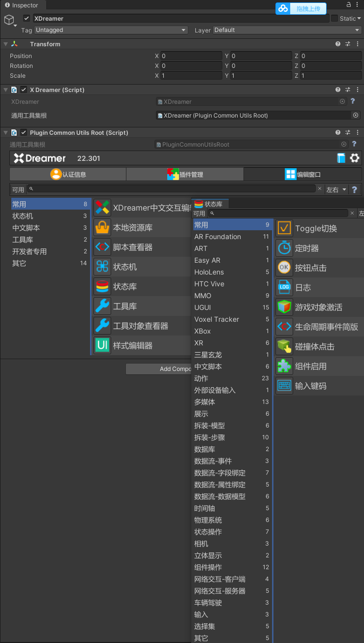This screenshot has height=643, width=364.
Task: Select 碰撞体点击 icon
Action: pos(284,346)
